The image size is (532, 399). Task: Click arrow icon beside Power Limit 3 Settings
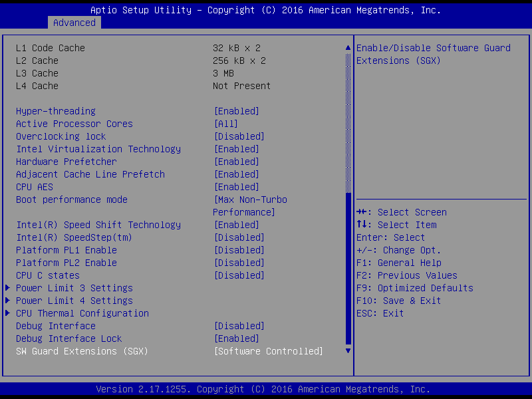click(x=8, y=288)
